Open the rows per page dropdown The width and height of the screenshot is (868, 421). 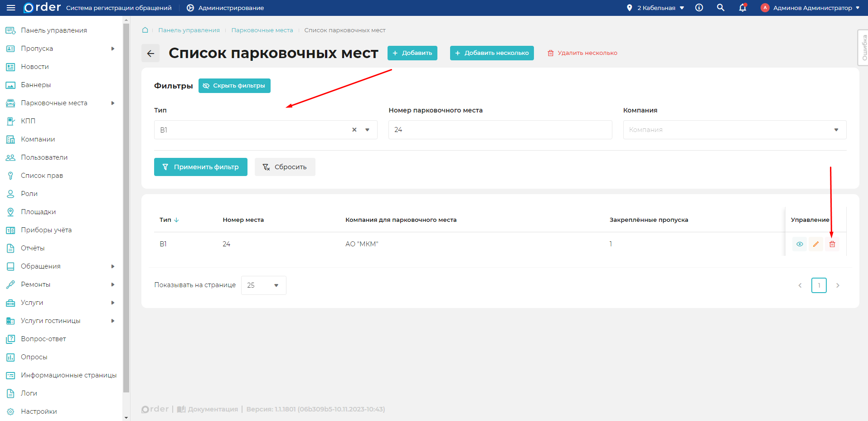(263, 285)
